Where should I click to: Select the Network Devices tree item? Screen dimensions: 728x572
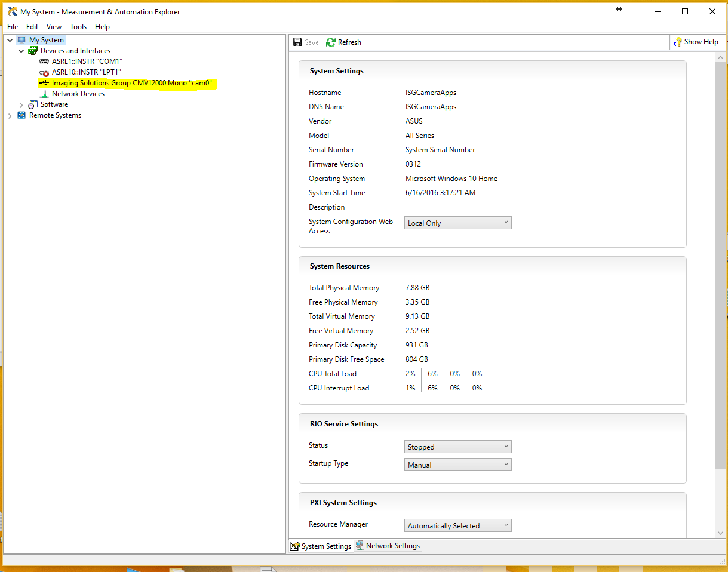78,94
